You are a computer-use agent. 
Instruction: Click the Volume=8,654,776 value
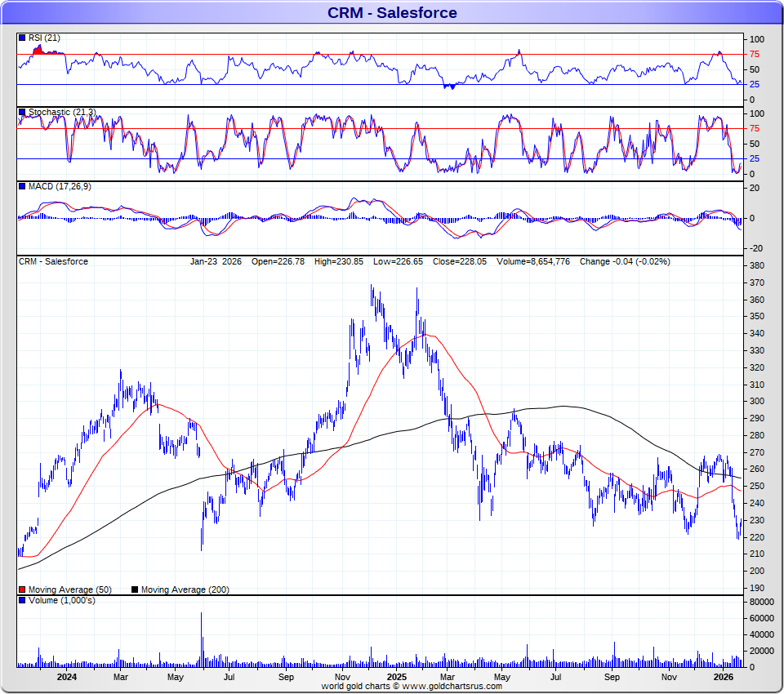tap(533, 261)
